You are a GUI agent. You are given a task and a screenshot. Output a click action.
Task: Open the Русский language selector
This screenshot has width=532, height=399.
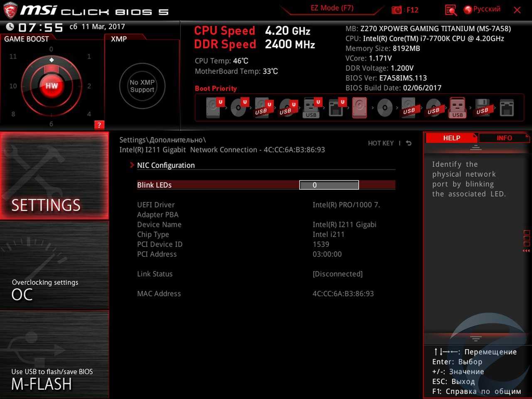[x=487, y=9]
